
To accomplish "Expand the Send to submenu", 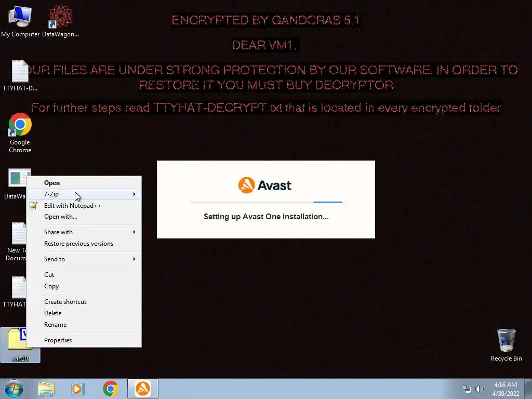I will 84,259.
